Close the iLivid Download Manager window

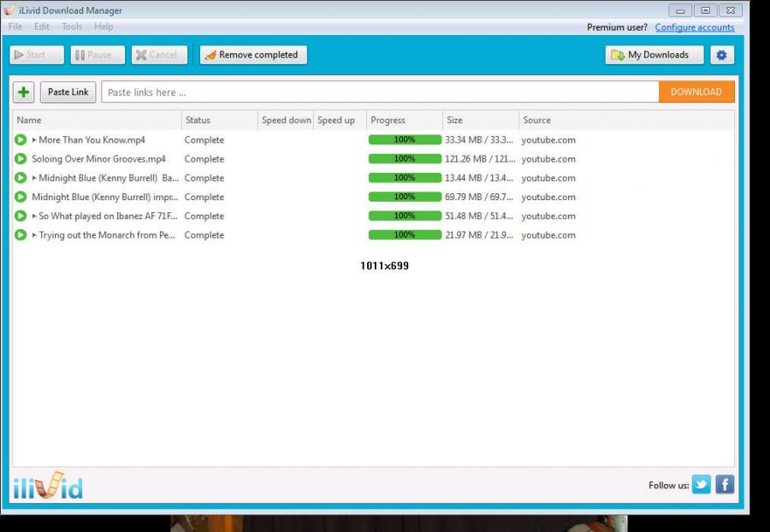pos(731,10)
